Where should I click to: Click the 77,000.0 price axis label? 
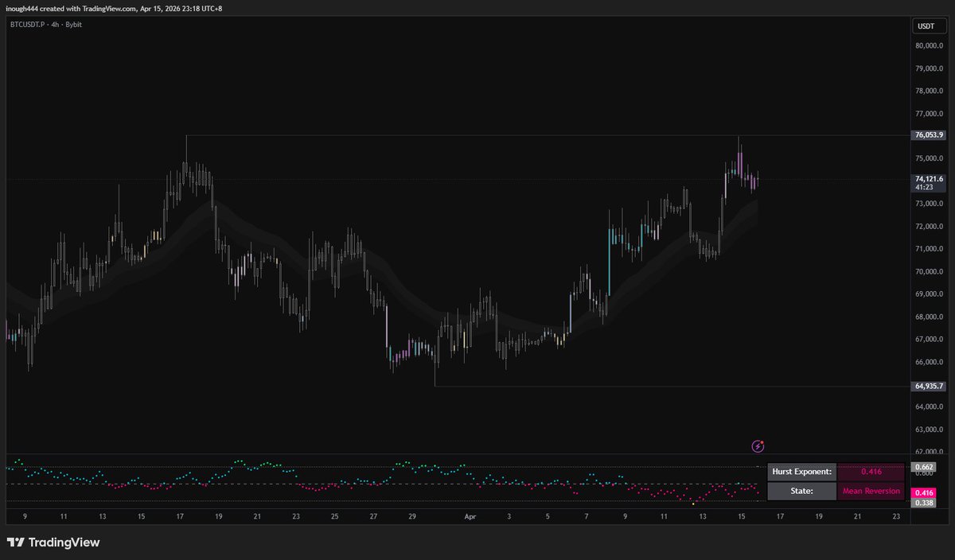pos(930,114)
